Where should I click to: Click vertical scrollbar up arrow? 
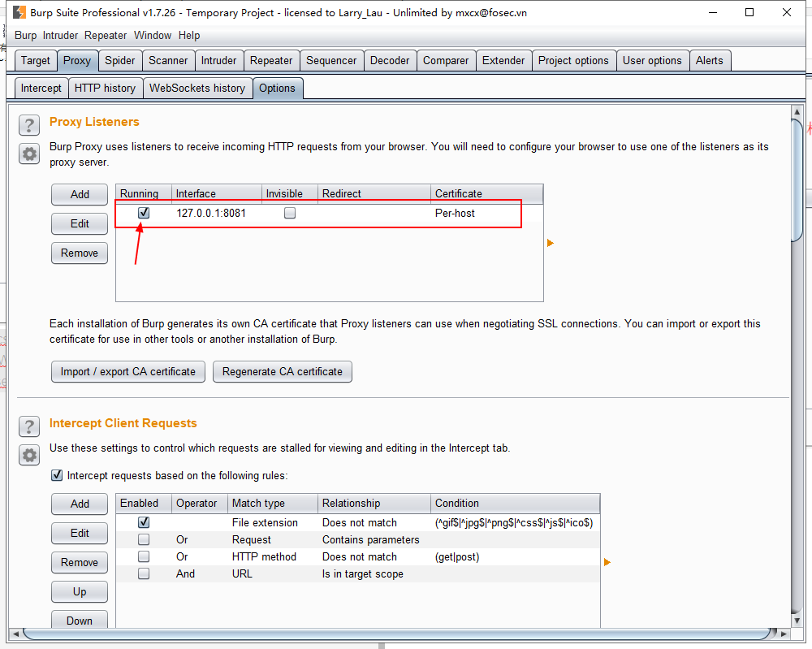797,111
